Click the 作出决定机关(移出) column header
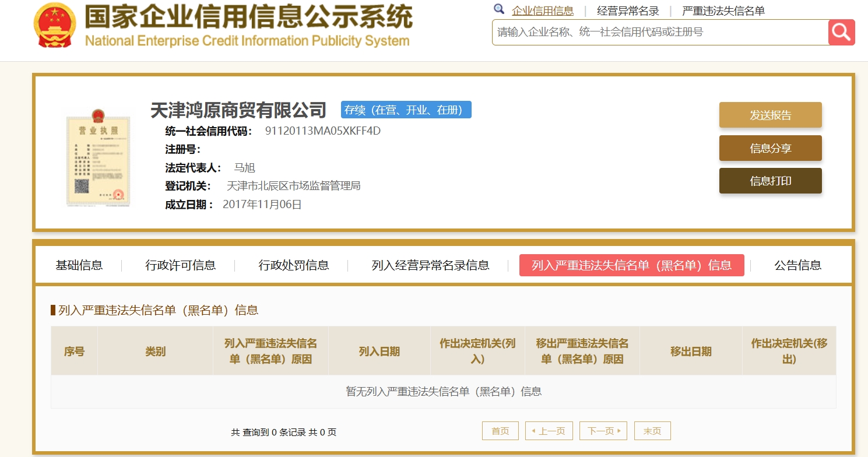Screen dimensions: 868x457 pos(789,351)
